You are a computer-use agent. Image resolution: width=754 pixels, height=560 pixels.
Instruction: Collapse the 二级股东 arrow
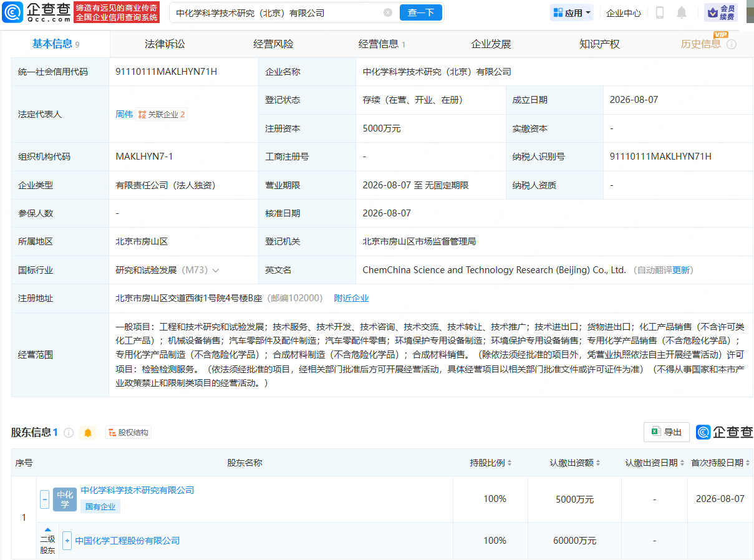click(48, 530)
